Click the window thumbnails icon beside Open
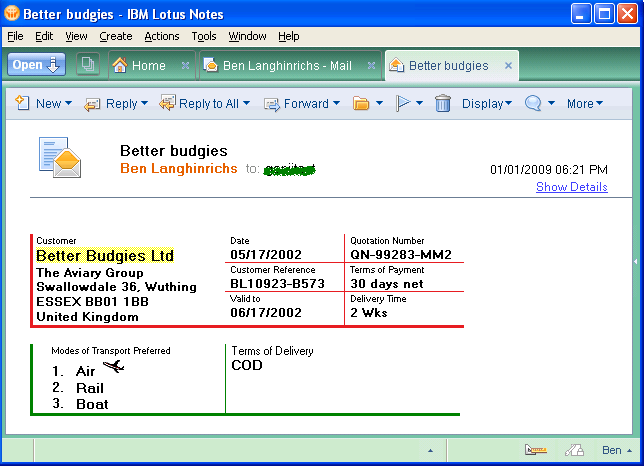This screenshot has width=644, height=466. click(88, 65)
